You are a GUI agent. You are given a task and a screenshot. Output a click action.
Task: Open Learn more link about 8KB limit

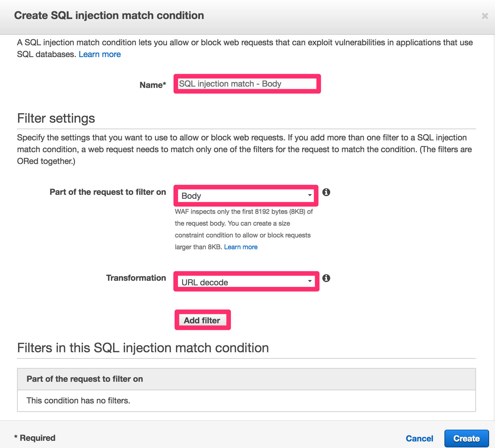coord(241,247)
